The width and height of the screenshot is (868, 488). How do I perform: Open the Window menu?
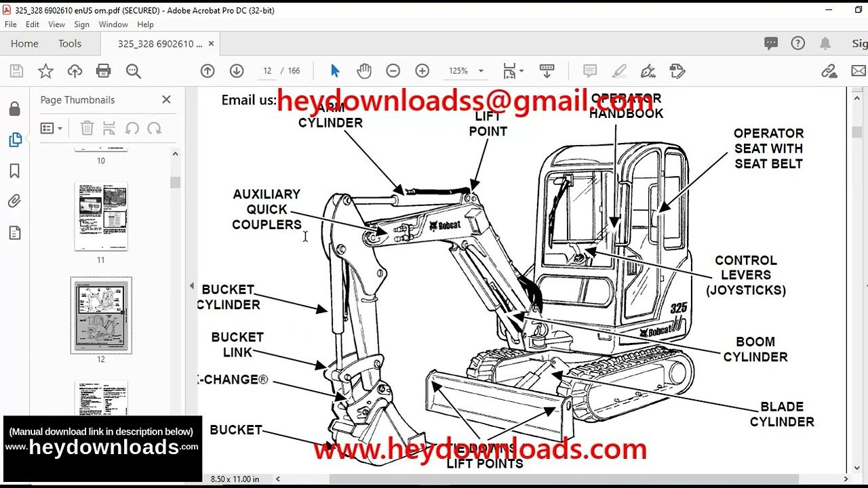point(113,24)
